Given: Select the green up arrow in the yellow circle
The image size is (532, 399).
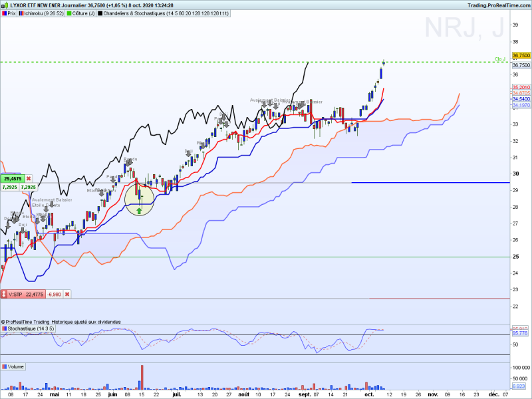Looking at the screenshot, I should pyautogui.click(x=139, y=211).
